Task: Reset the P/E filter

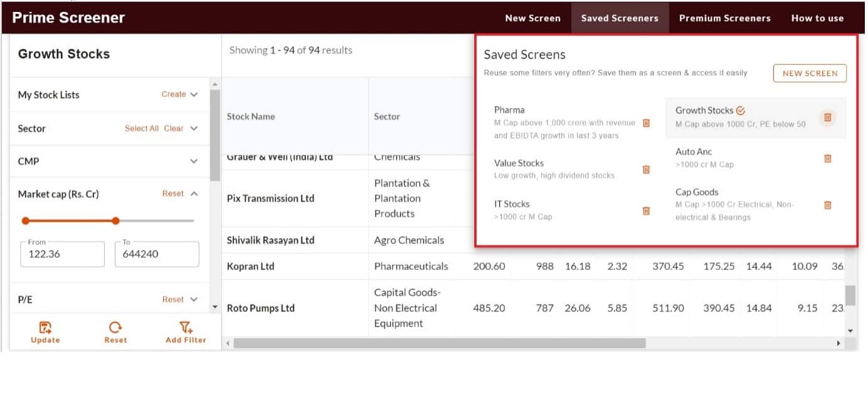Action: [x=173, y=299]
